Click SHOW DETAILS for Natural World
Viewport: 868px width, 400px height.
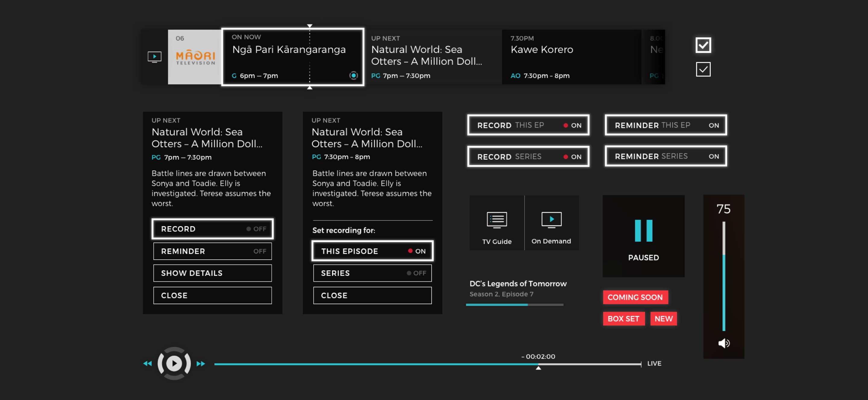point(212,273)
